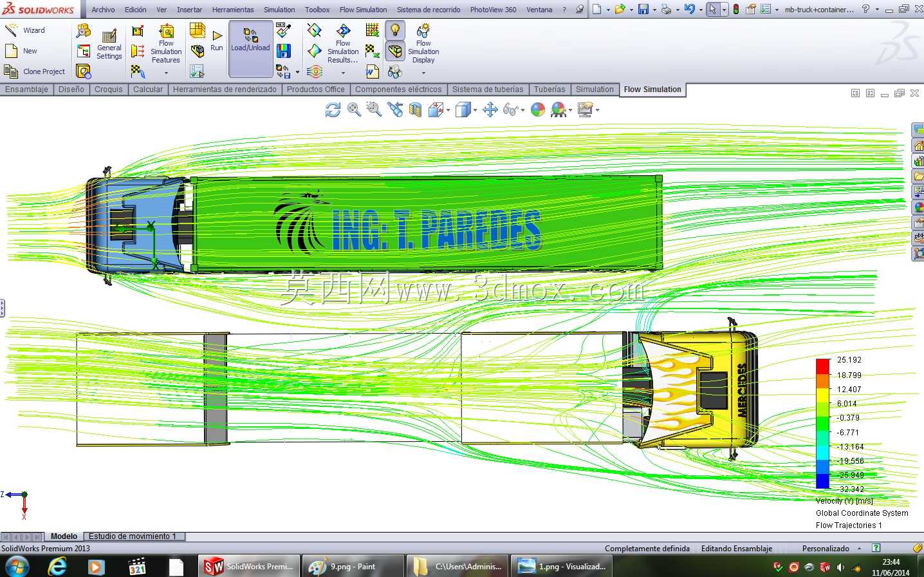
Task: Run the flow simulation
Action: 217,40
